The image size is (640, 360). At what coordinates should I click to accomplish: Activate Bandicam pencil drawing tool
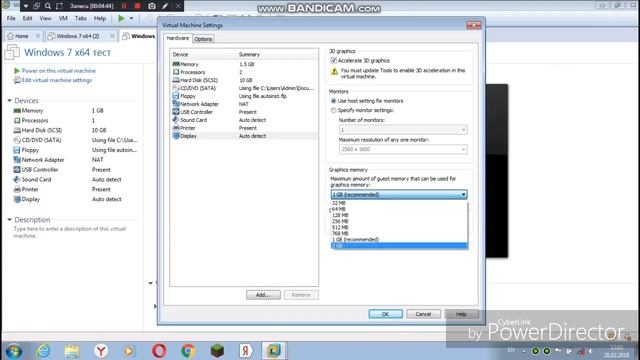point(165,6)
